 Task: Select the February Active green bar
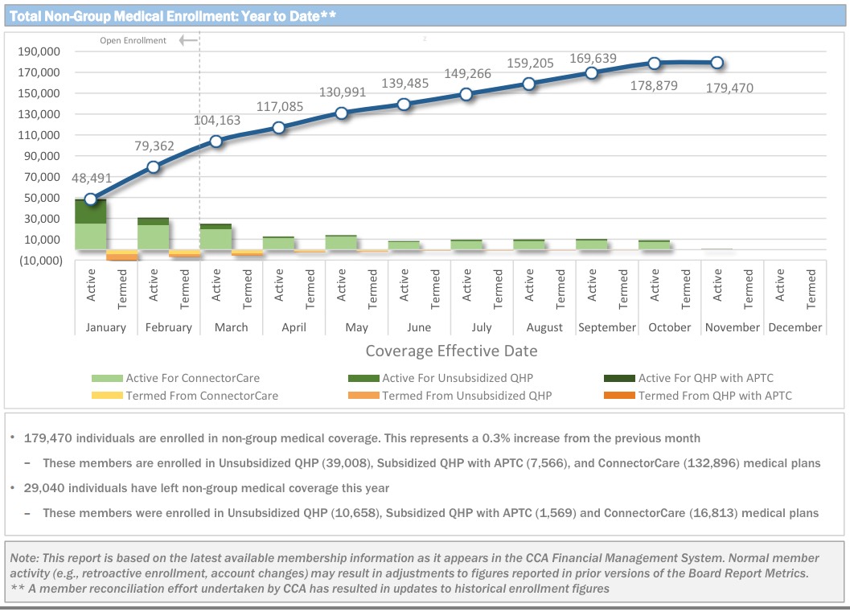pos(154,235)
